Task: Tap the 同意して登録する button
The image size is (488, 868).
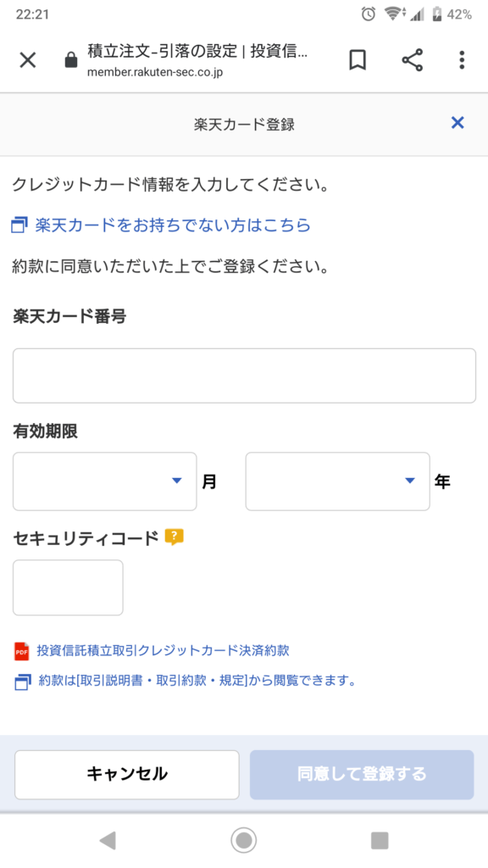Action: pos(362,774)
